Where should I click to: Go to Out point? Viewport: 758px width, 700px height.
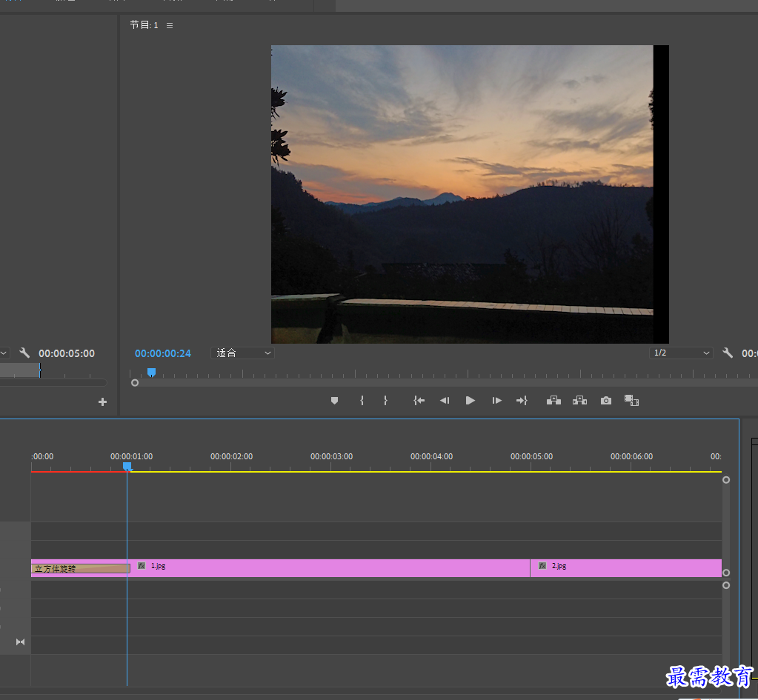coord(522,400)
